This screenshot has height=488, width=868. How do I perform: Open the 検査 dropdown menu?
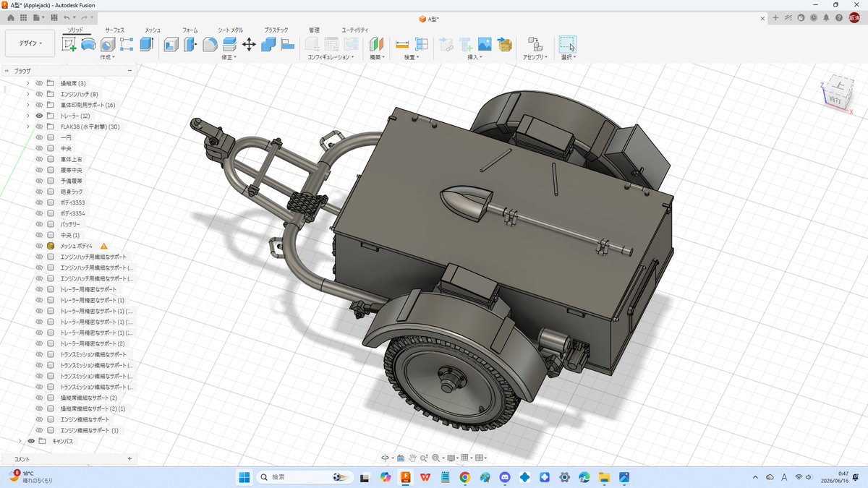point(412,56)
